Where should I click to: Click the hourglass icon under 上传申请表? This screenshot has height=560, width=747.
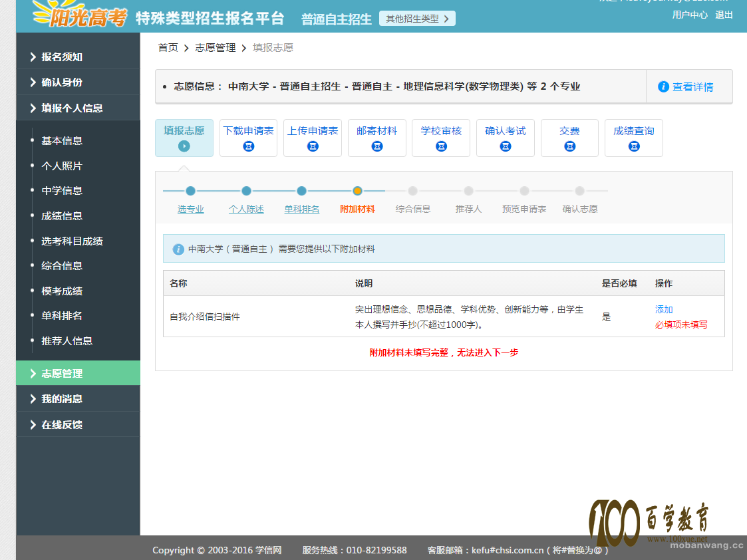pos(313,146)
